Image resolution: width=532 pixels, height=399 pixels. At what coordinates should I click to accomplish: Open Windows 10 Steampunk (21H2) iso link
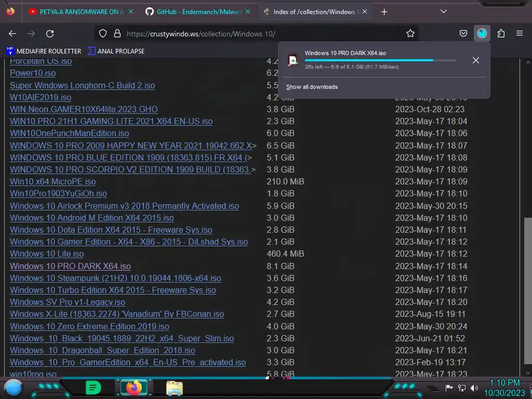(115, 278)
